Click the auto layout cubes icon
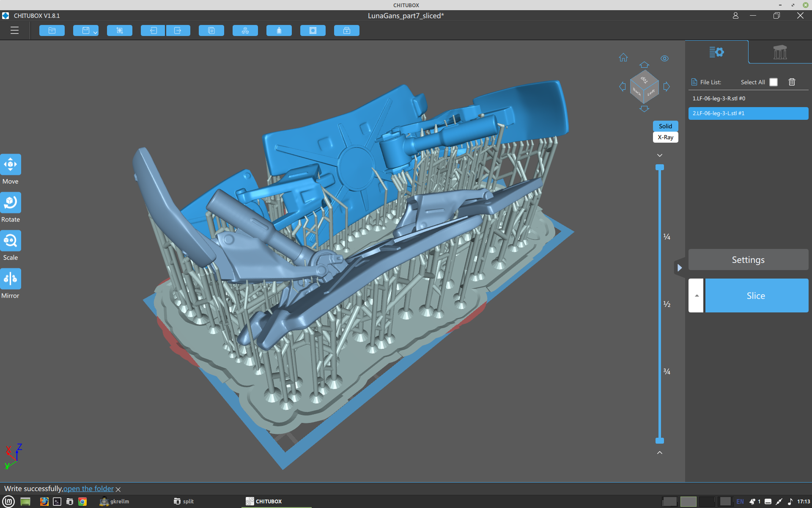Image resolution: width=812 pixels, height=508 pixels. tap(245, 30)
